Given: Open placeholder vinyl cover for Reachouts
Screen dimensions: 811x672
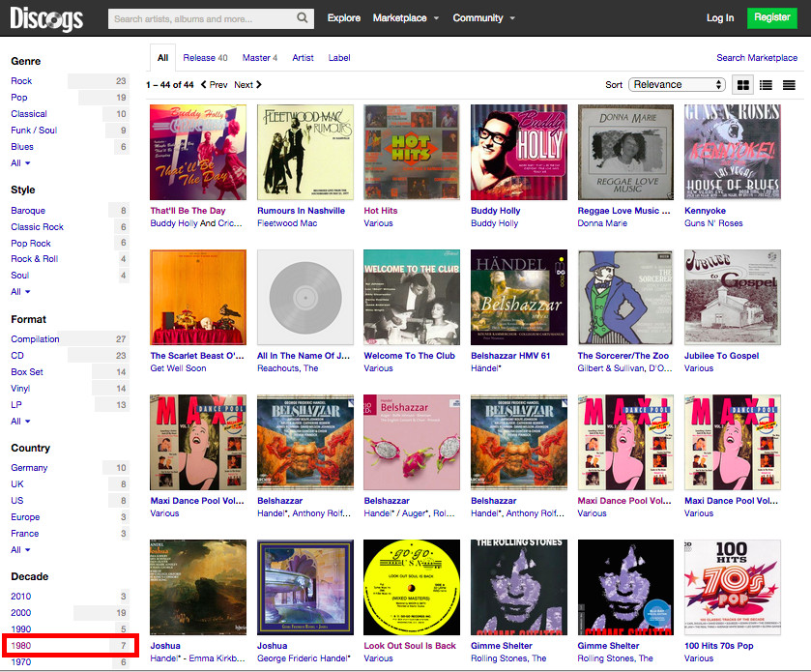Looking at the screenshot, I should pyautogui.click(x=305, y=298).
